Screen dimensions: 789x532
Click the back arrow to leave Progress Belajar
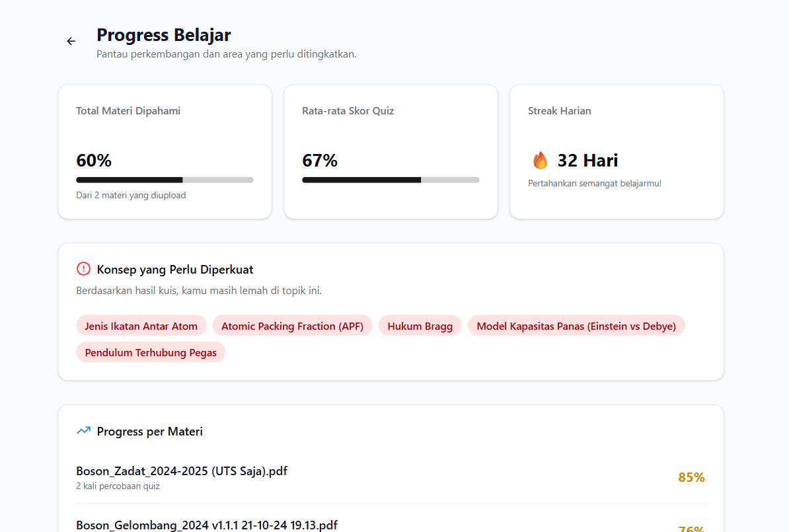[71, 41]
